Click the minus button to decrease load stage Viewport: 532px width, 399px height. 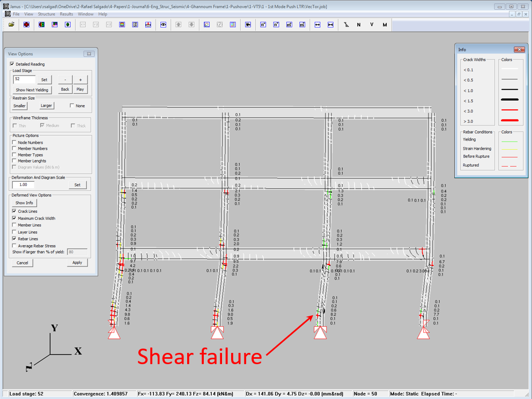click(65, 80)
